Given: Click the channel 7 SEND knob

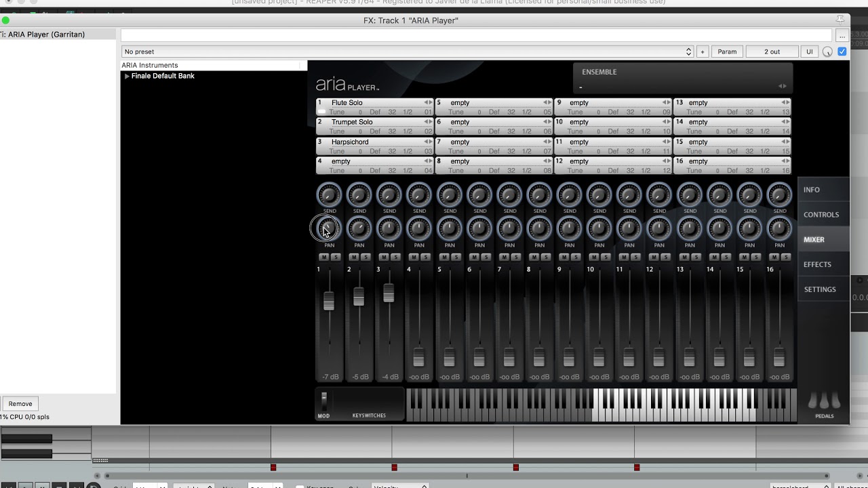Looking at the screenshot, I should click(509, 195).
